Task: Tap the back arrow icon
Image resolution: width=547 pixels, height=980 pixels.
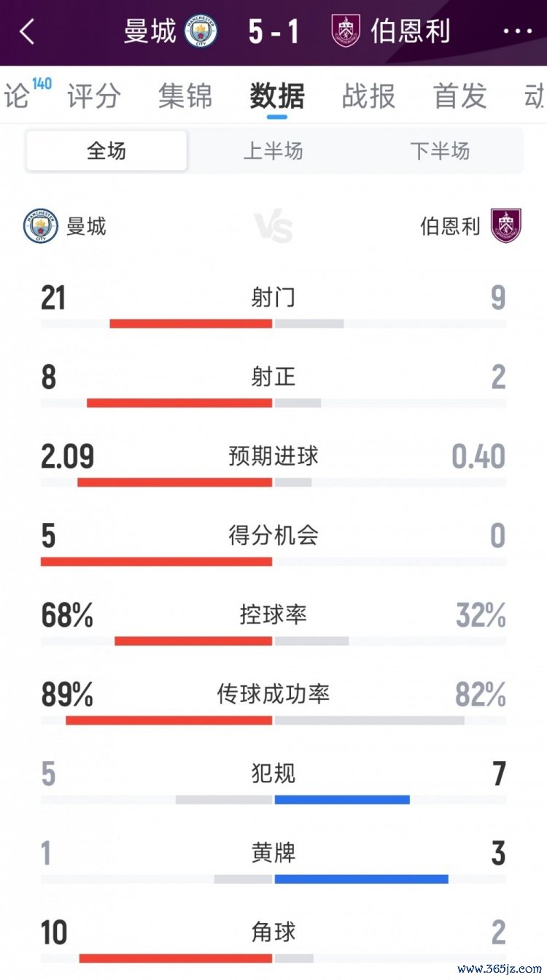Action: [27, 32]
